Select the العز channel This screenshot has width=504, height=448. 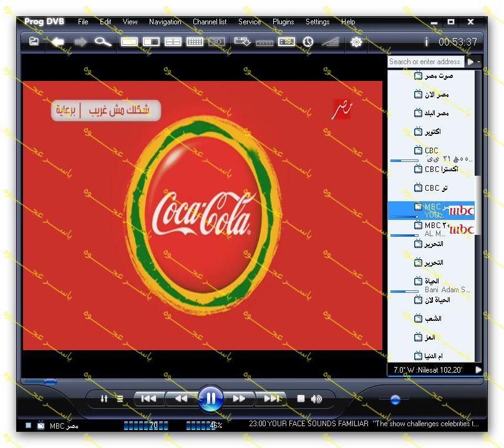[x=431, y=337]
